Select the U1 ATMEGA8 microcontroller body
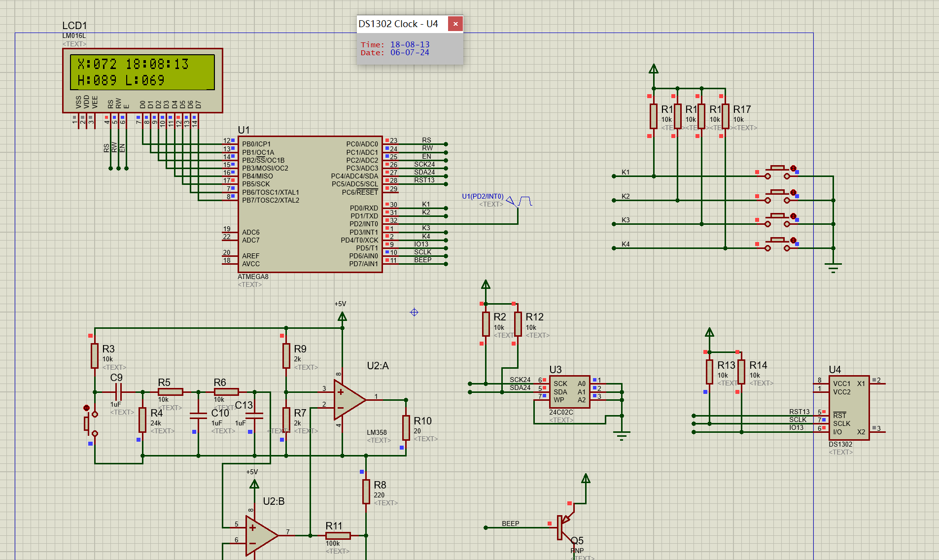The image size is (939, 560). [310, 204]
